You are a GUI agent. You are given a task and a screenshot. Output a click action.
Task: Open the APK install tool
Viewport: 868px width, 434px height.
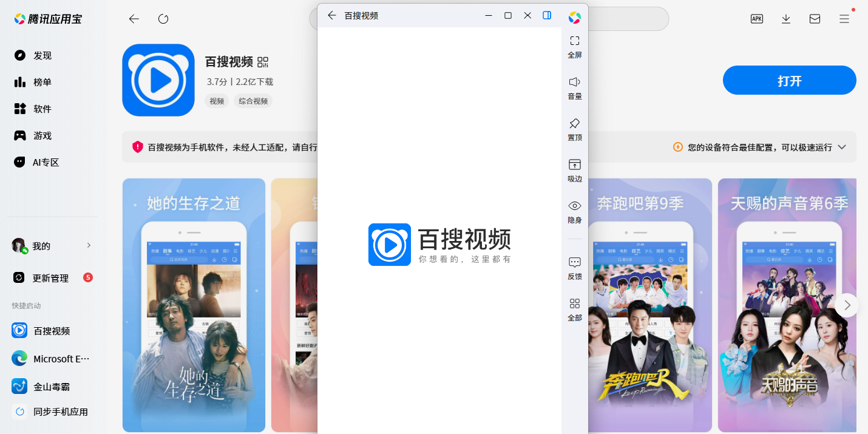[x=757, y=19]
